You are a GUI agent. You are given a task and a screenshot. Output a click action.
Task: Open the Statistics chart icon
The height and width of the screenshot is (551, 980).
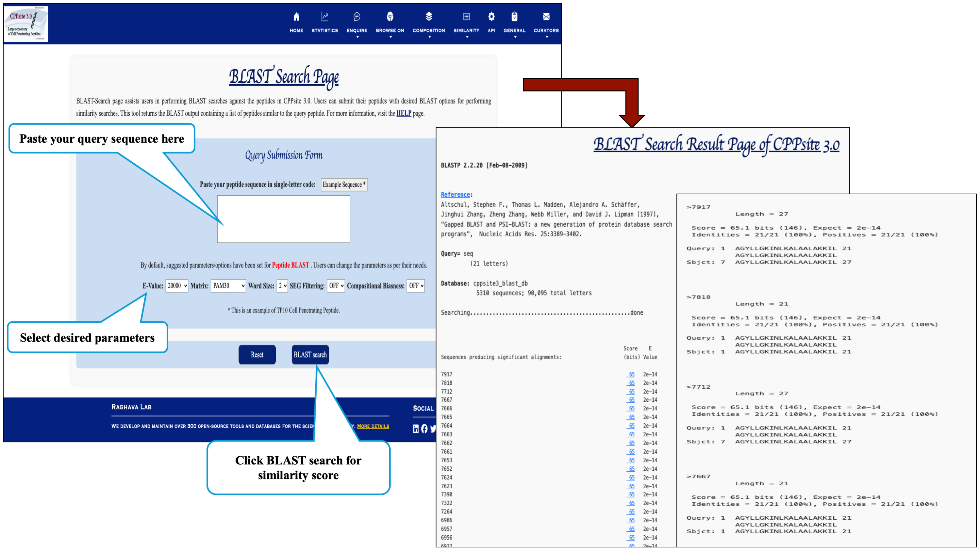324,17
